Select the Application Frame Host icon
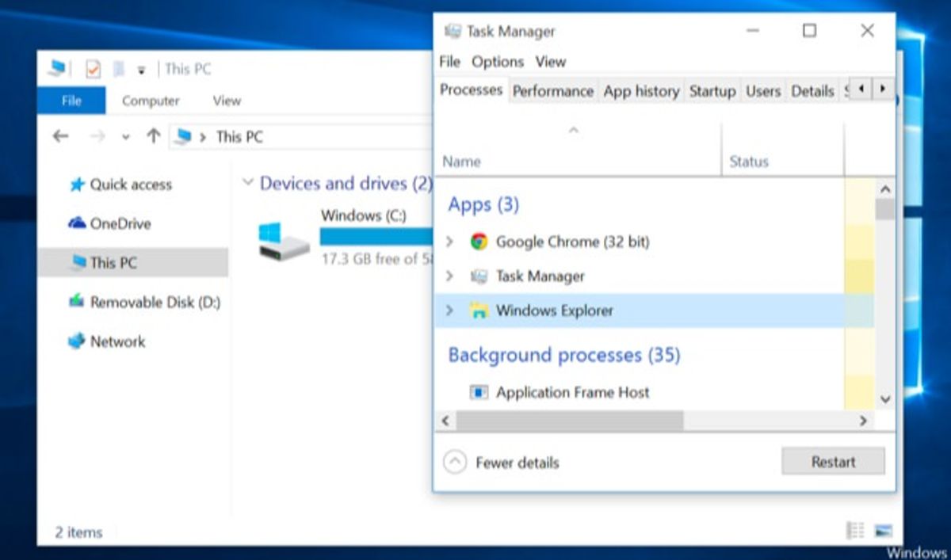The height and width of the screenshot is (560, 951). 479,392
